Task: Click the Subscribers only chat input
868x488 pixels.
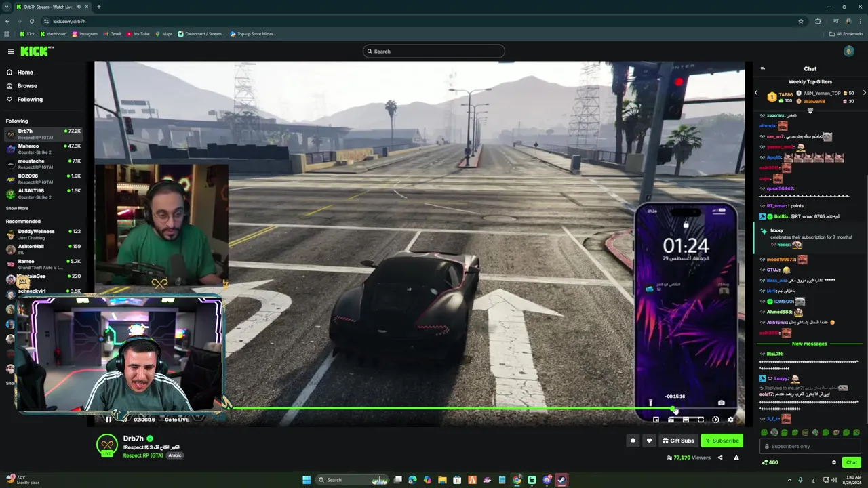Action: coord(810,446)
